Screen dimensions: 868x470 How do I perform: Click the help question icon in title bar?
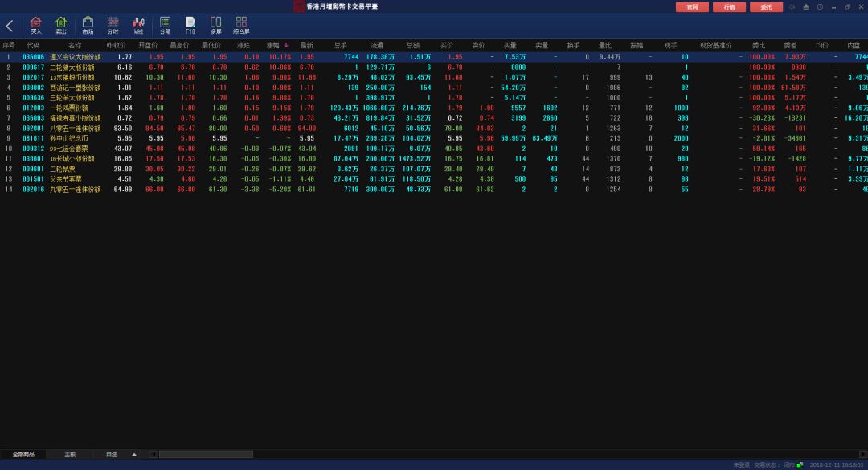[x=820, y=6]
